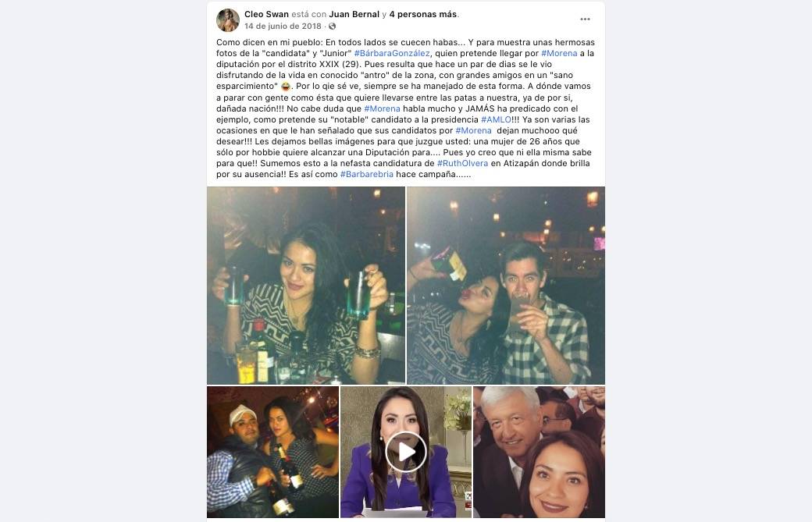The width and height of the screenshot is (812, 522).
Task: Open the #Morena hashtag after candidatos por
Action: point(473,130)
